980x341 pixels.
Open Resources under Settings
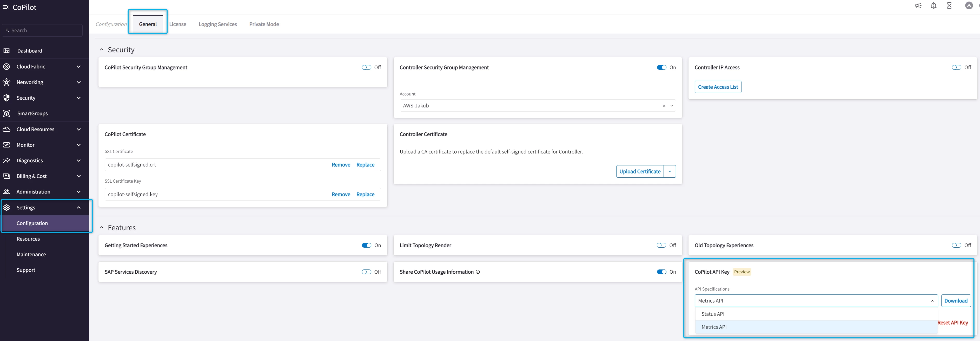[28, 239]
